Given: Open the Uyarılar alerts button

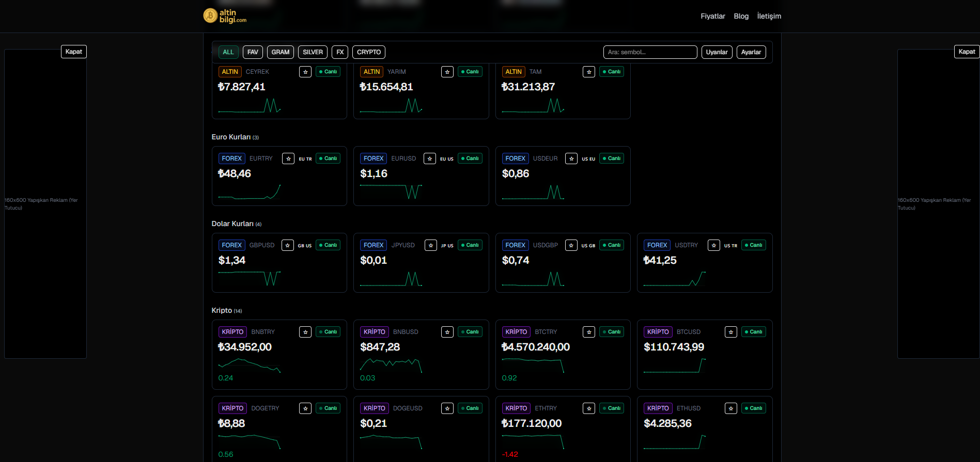Looking at the screenshot, I should (x=717, y=52).
